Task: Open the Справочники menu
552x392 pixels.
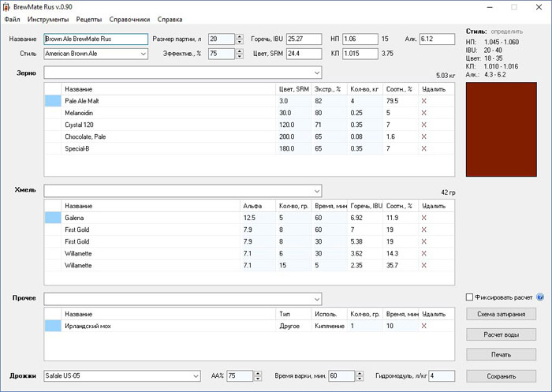Action: tap(129, 20)
